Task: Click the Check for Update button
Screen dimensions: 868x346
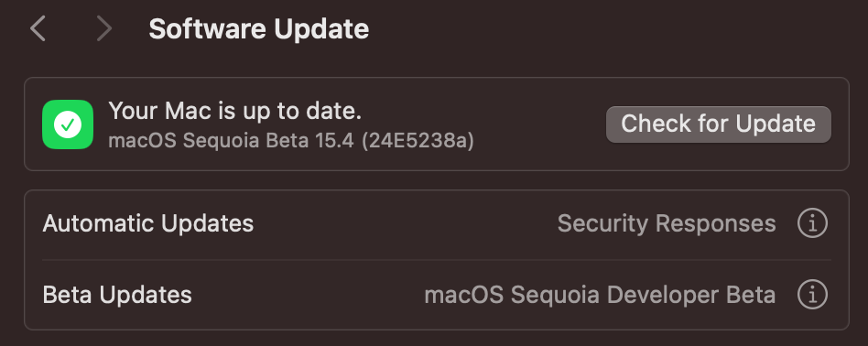Action: click(x=719, y=124)
